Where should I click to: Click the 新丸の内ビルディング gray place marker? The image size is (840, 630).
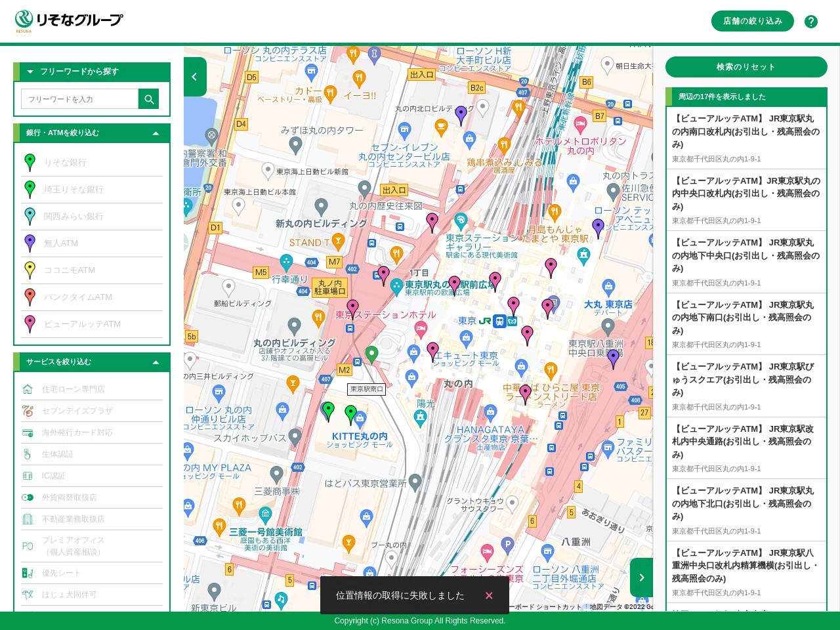321,207
